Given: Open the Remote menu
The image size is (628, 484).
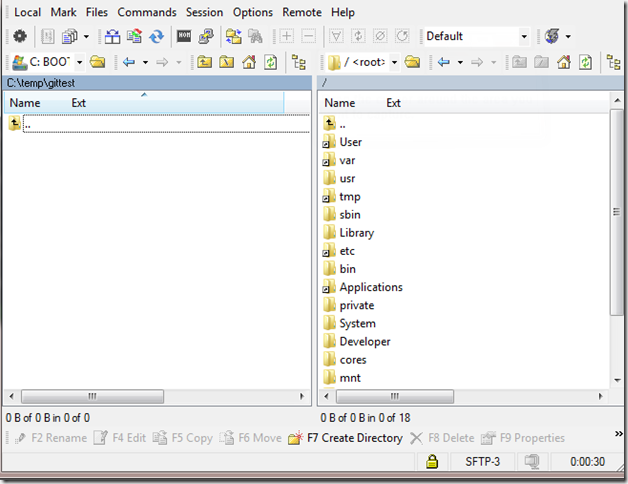Looking at the screenshot, I should point(302,12).
